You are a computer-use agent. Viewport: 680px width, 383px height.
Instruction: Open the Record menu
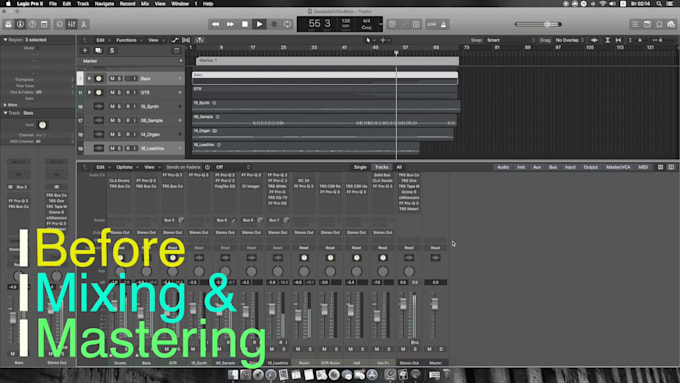tap(128, 3)
